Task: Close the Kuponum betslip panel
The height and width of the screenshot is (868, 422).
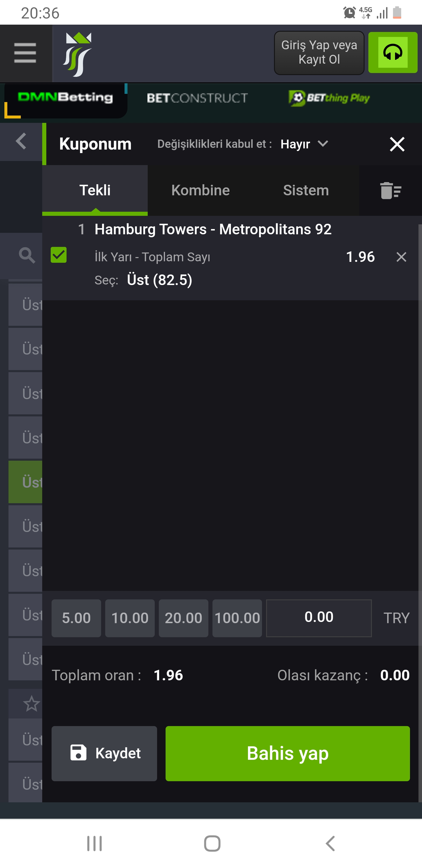Action: tap(397, 144)
